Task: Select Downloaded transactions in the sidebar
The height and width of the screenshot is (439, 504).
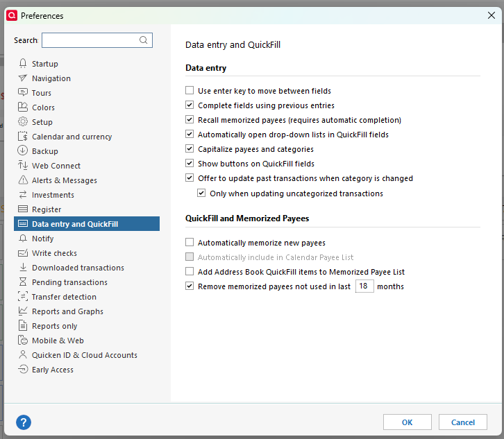Action: pyautogui.click(x=78, y=268)
